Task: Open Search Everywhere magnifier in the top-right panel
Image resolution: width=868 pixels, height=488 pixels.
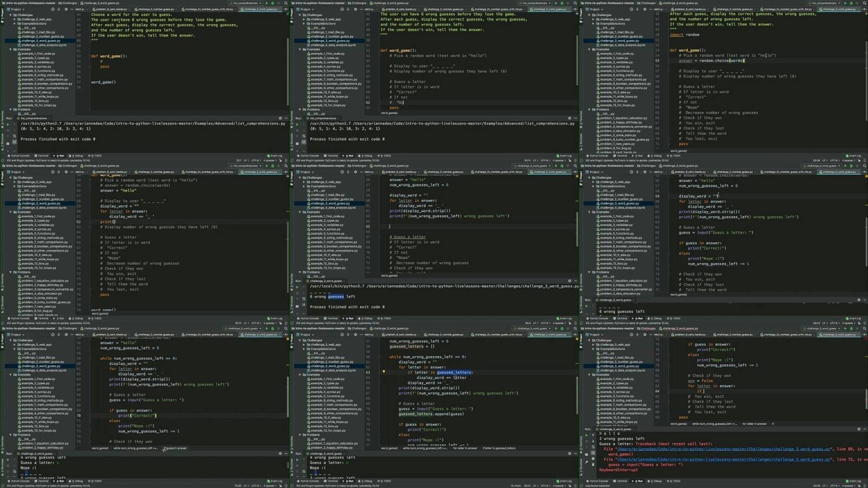Action: pos(865,3)
